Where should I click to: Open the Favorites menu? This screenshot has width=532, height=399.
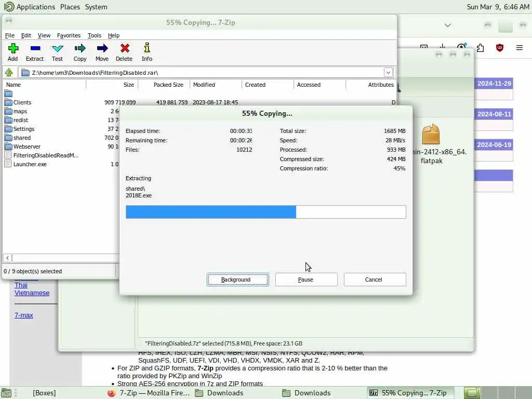tap(69, 35)
